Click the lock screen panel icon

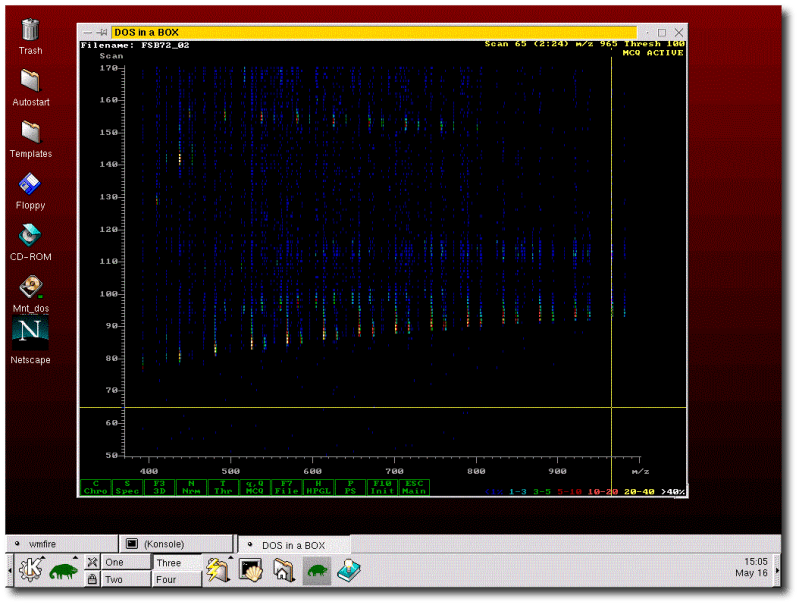(92, 580)
